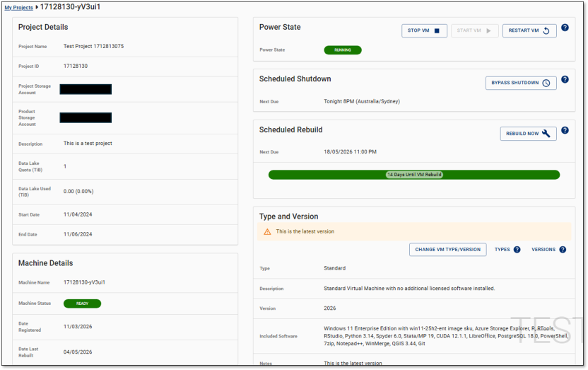The height and width of the screenshot is (370, 588).
Task: Select the Version value 2026
Action: pyautogui.click(x=330, y=308)
